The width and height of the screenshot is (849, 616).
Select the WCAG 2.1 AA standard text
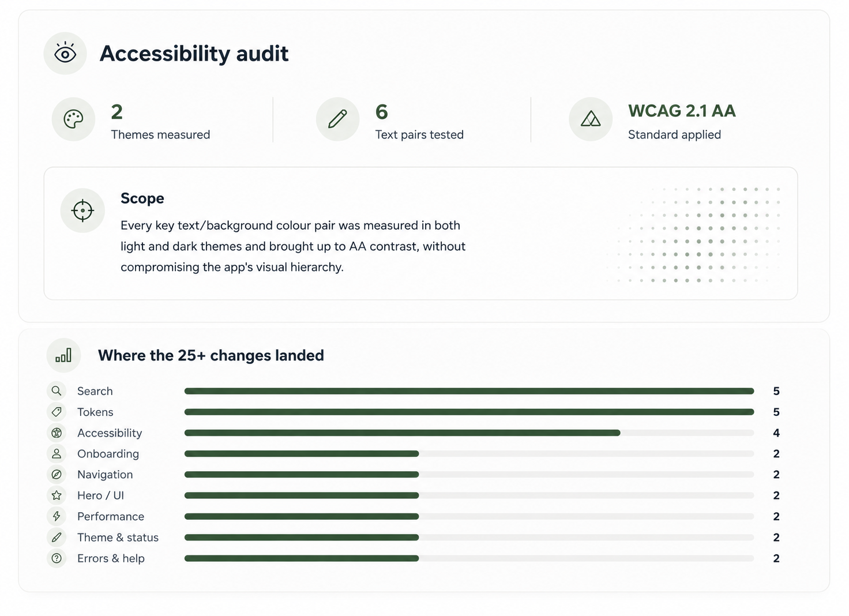pyautogui.click(x=682, y=111)
